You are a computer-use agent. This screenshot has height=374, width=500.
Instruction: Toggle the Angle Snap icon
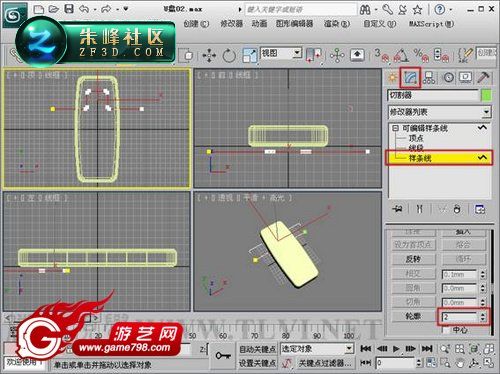(x=401, y=55)
